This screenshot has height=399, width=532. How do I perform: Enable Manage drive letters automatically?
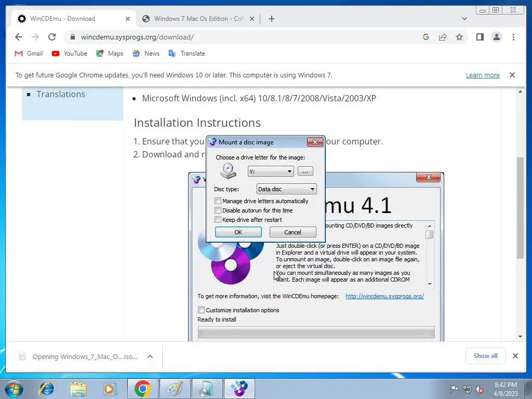218,201
